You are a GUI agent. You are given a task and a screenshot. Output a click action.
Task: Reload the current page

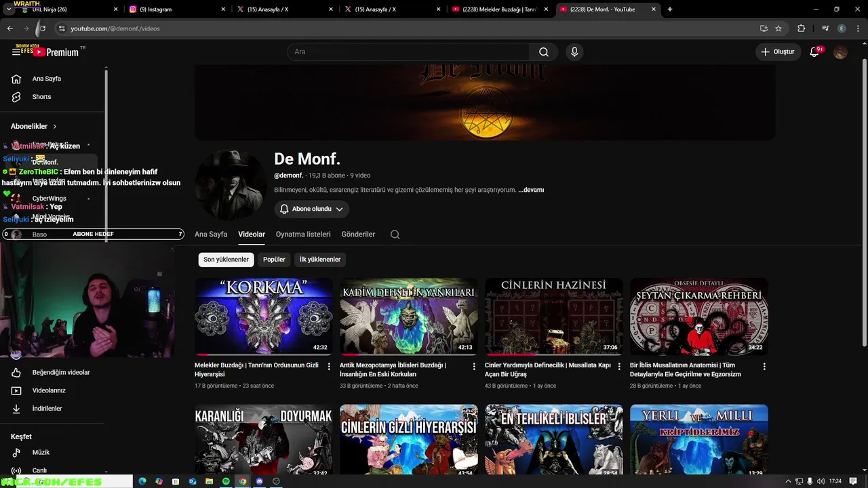(42, 28)
